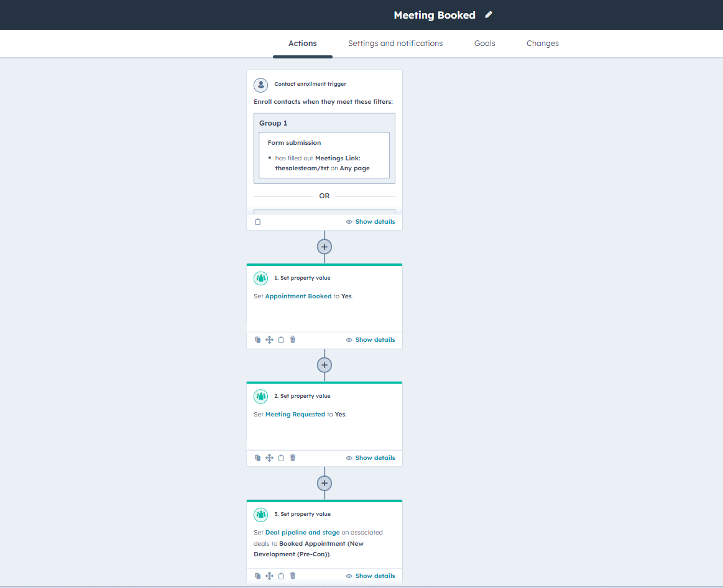Insert step using plus above action 3

click(x=324, y=483)
